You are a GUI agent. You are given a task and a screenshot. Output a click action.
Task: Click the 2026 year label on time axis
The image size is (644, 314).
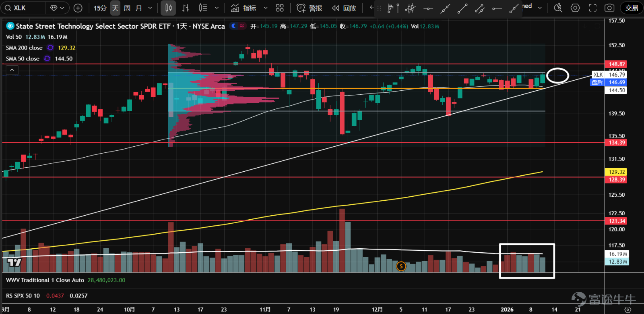click(x=507, y=310)
